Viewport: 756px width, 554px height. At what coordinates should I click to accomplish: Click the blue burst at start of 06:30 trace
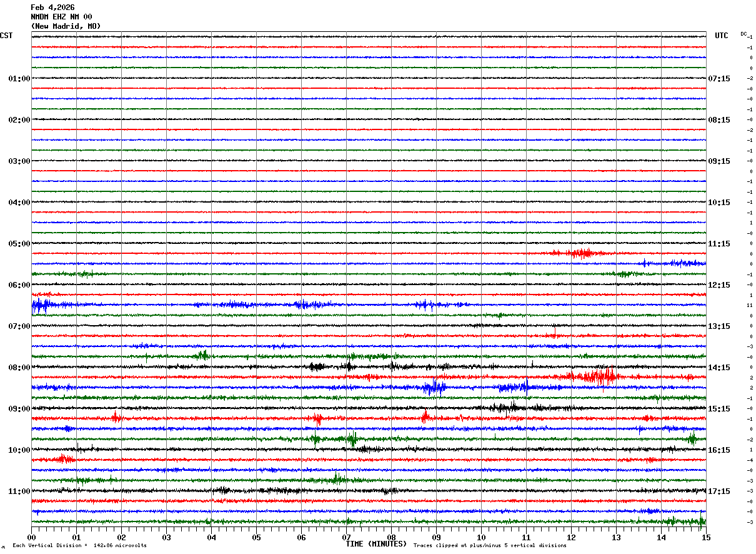[x=41, y=305]
